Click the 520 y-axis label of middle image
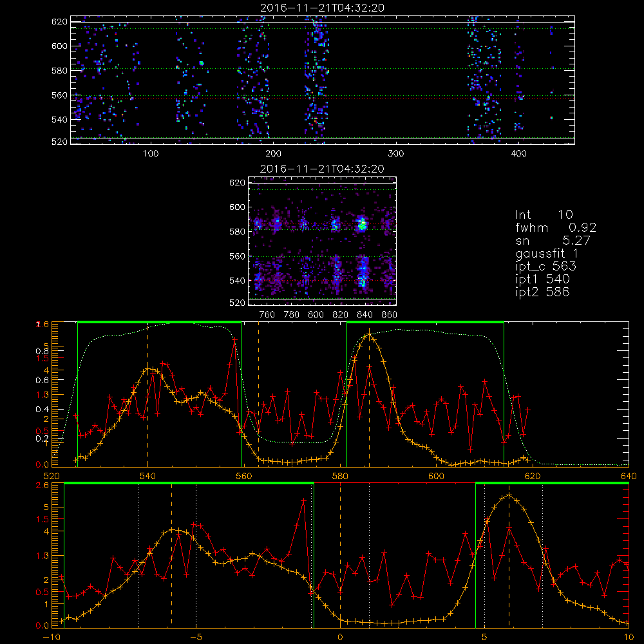644x644 pixels. pyautogui.click(x=237, y=303)
